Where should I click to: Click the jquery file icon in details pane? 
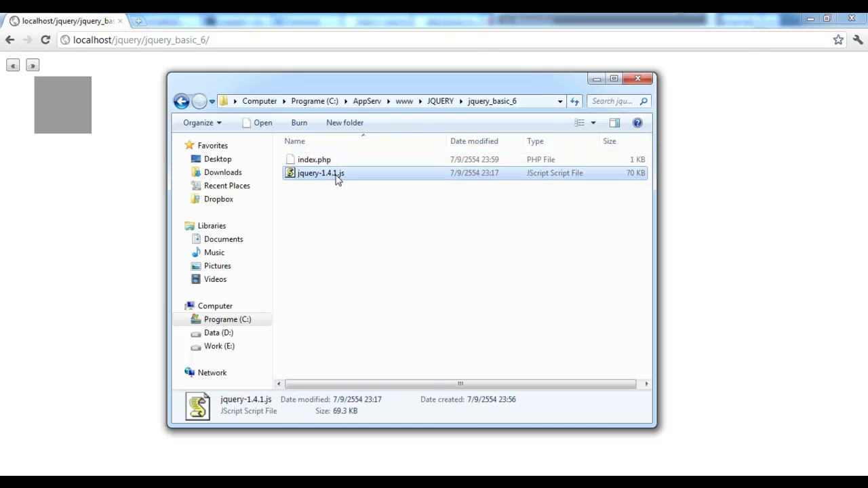[x=198, y=405]
